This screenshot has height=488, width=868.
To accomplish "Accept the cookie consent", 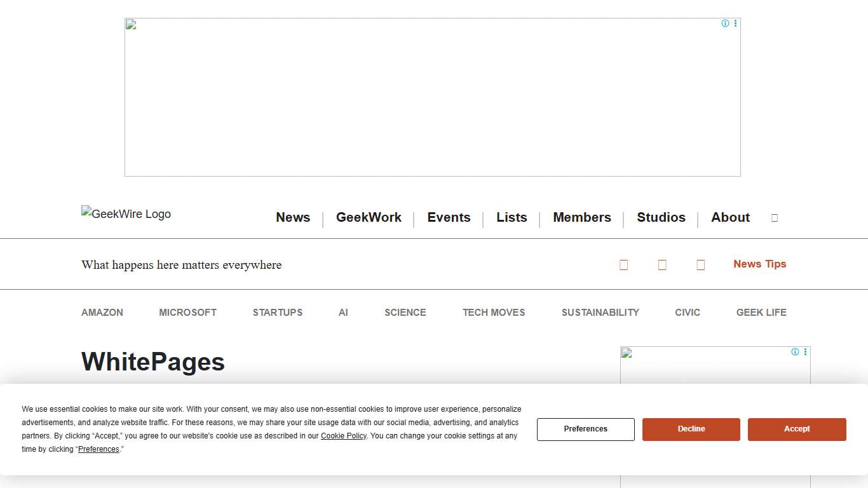I will point(797,429).
